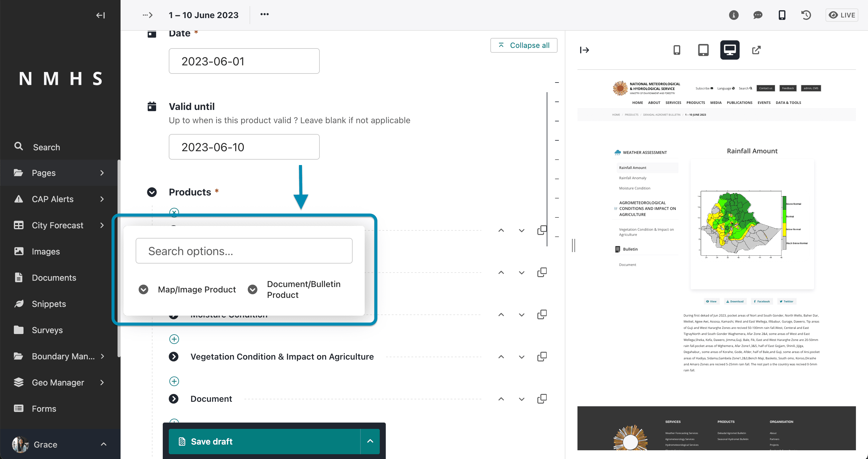Click Collapse all button
The height and width of the screenshot is (459, 868).
[524, 45]
